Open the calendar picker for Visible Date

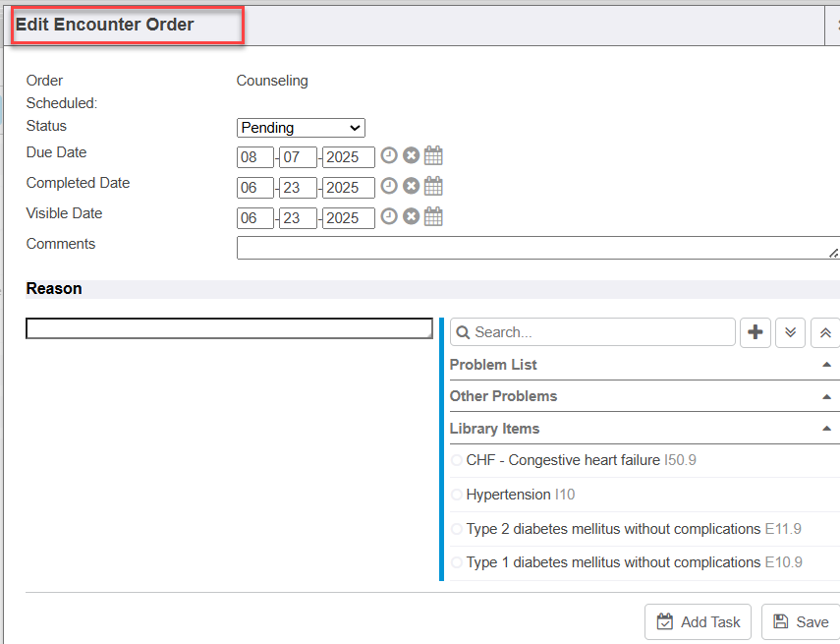click(433, 216)
